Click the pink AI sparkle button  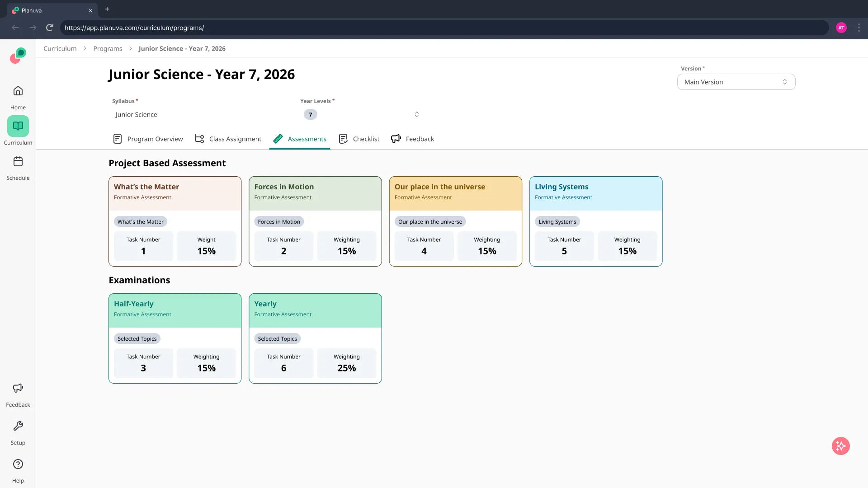tap(840, 446)
